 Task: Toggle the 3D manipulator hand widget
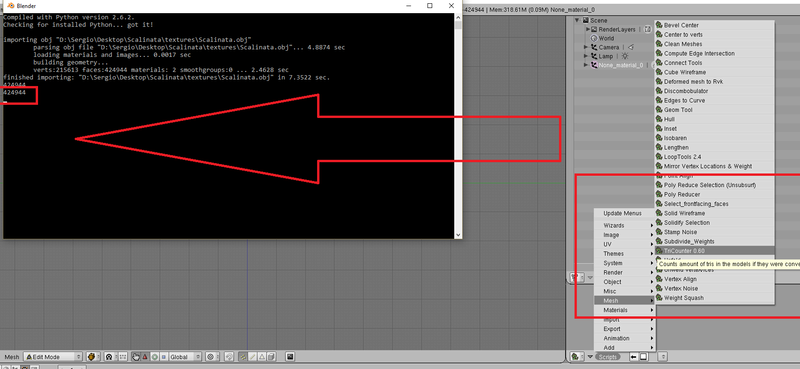(x=136, y=356)
